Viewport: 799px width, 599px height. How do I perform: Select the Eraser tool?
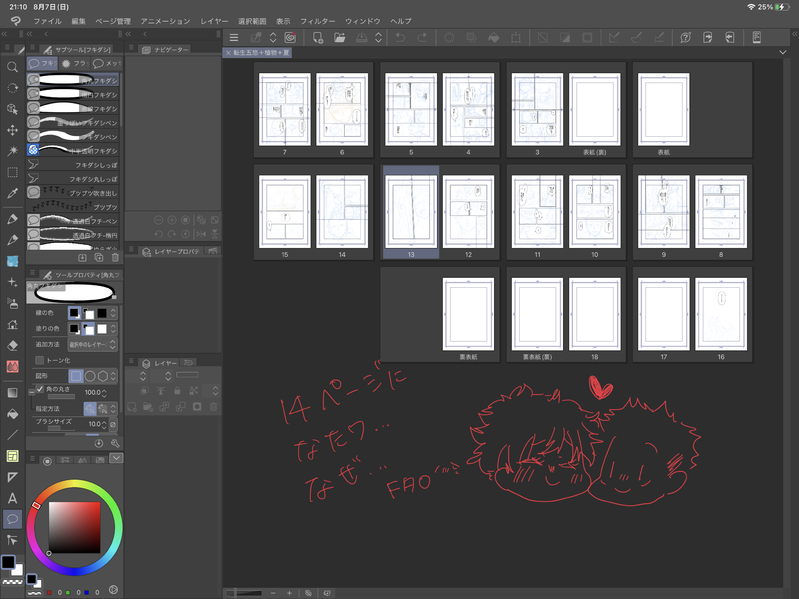click(x=12, y=345)
